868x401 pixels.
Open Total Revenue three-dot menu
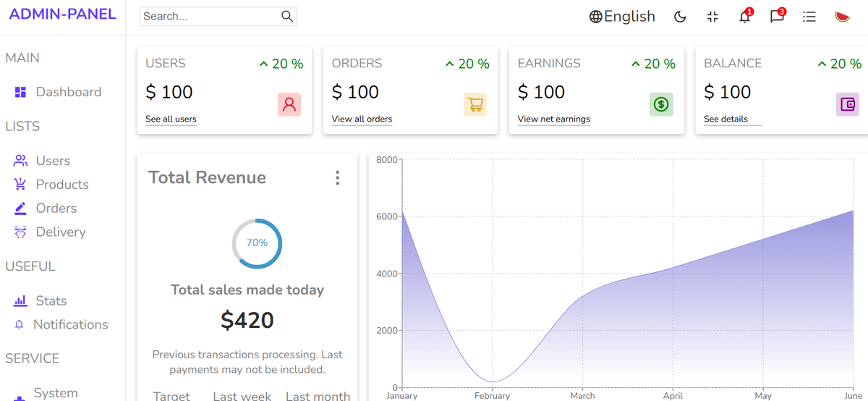pyautogui.click(x=337, y=178)
